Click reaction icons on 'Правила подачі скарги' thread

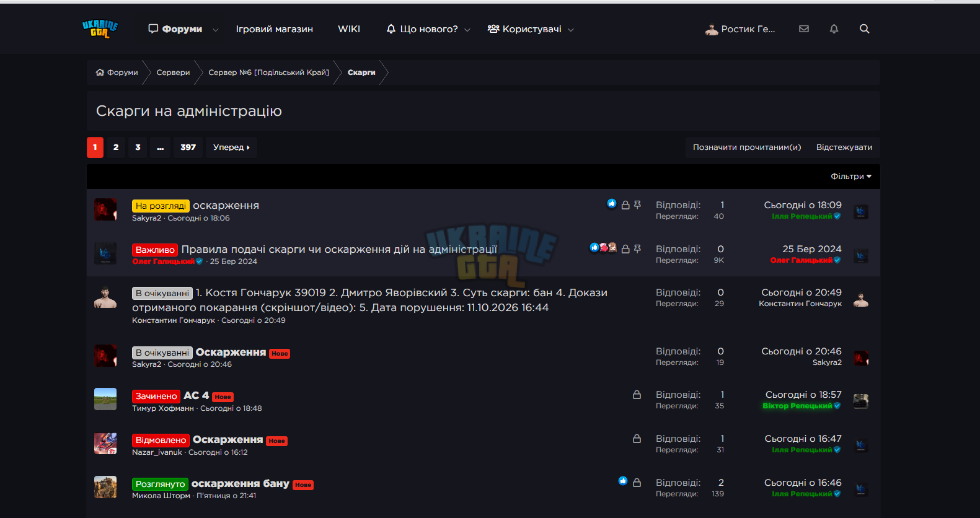click(603, 248)
